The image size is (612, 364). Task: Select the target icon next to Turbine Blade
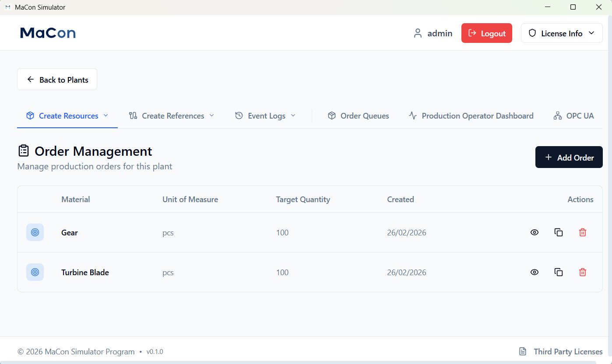tap(35, 272)
